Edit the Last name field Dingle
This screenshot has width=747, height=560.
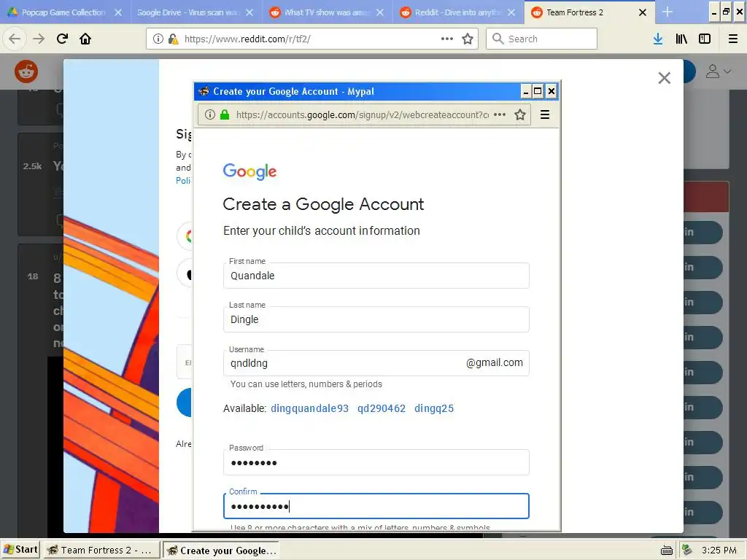click(x=376, y=319)
